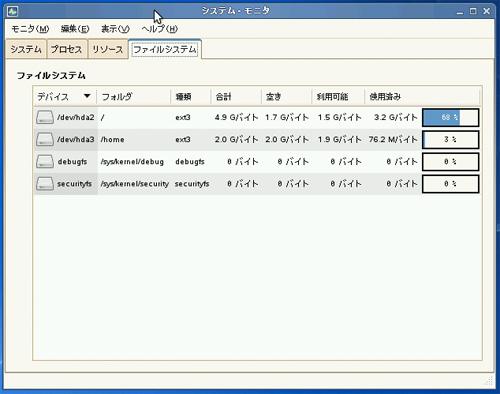This screenshot has height=394, width=500.
Task: Click the /dev/hda2 drive icon
Action: (45, 117)
